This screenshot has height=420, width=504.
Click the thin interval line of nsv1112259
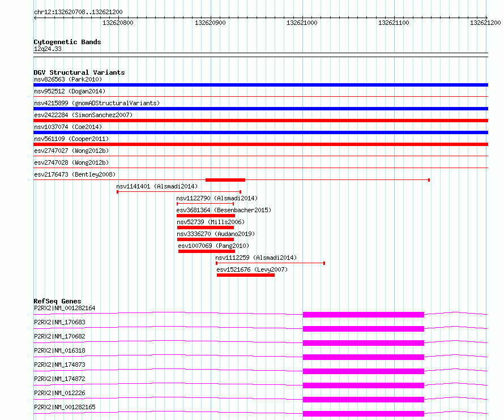pos(270,263)
